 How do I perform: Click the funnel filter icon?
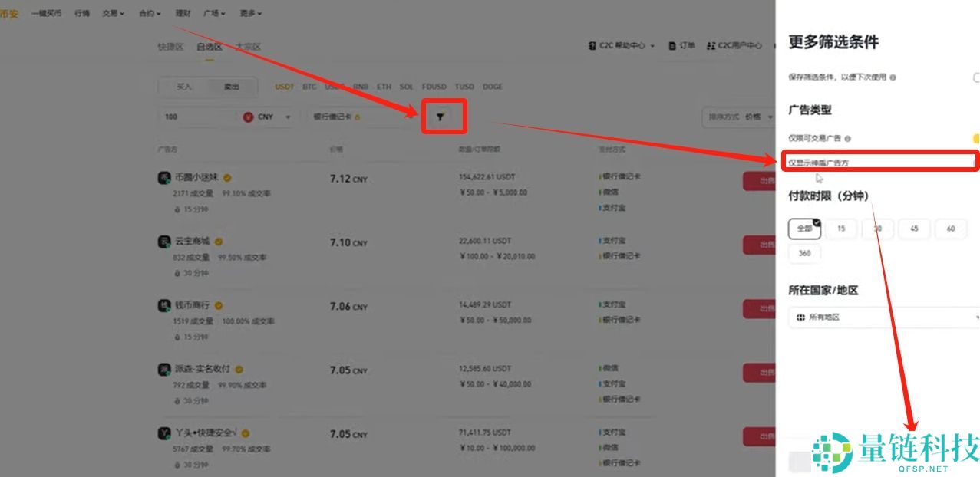(444, 116)
